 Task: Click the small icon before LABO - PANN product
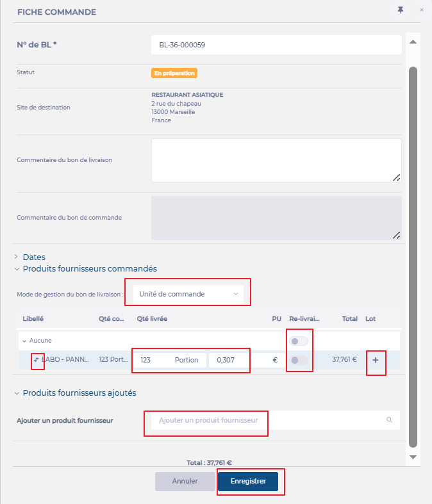37,360
